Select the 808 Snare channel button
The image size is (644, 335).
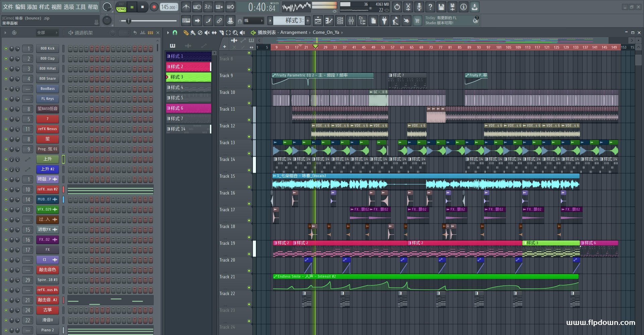click(x=48, y=78)
